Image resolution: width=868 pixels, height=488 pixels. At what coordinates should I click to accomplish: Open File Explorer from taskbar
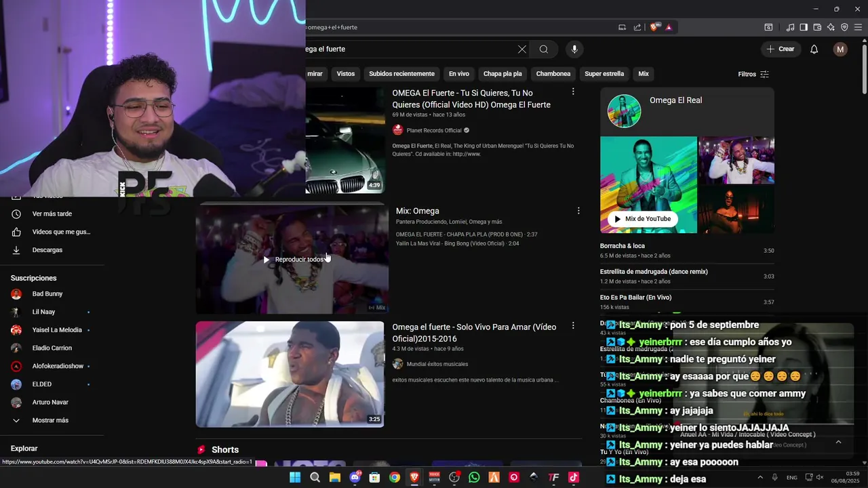coord(334,477)
